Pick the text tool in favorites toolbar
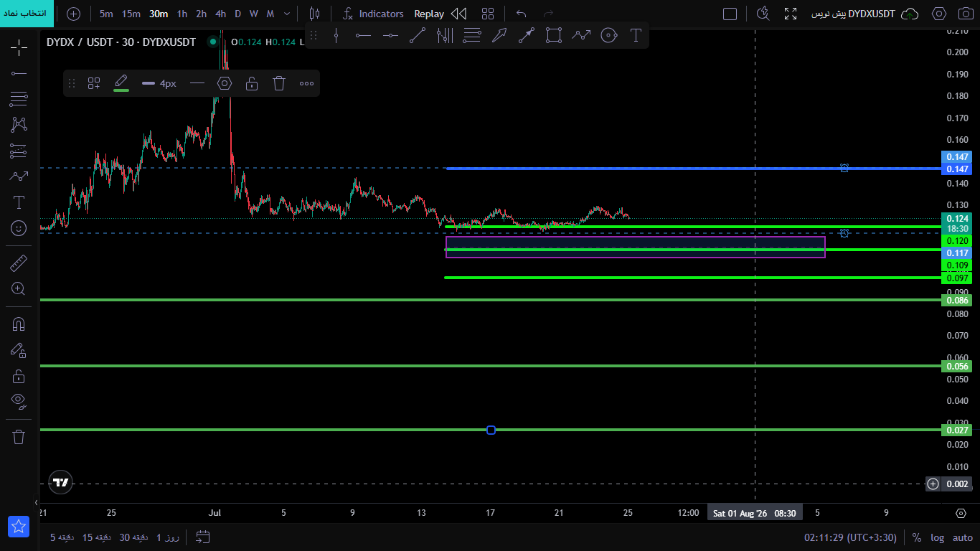This screenshot has height=551, width=980. pos(636,35)
